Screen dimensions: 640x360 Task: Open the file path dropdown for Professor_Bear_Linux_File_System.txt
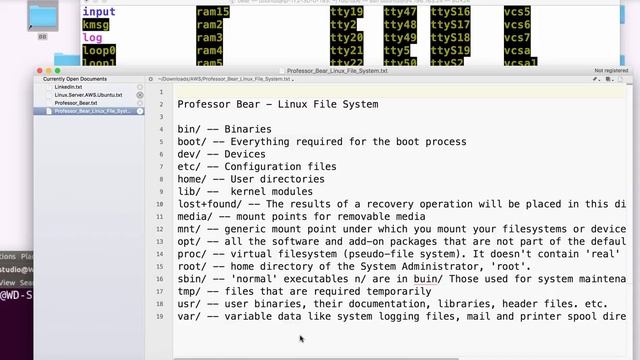[x=226, y=79]
